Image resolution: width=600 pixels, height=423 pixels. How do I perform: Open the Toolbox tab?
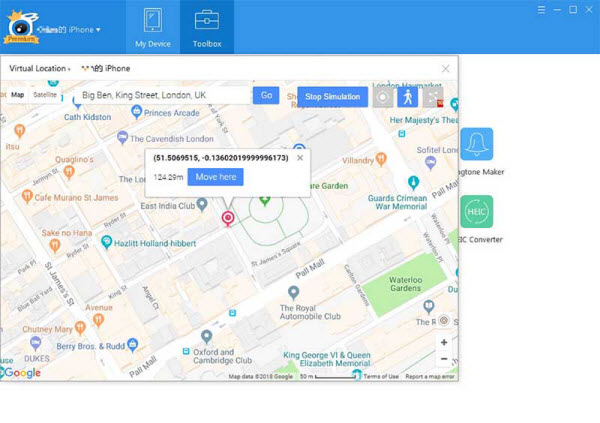pyautogui.click(x=207, y=27)
